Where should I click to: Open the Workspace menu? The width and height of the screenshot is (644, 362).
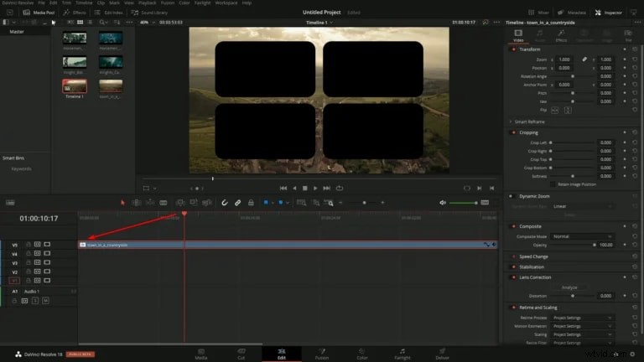pyautogui.click(x=226, y=3)
